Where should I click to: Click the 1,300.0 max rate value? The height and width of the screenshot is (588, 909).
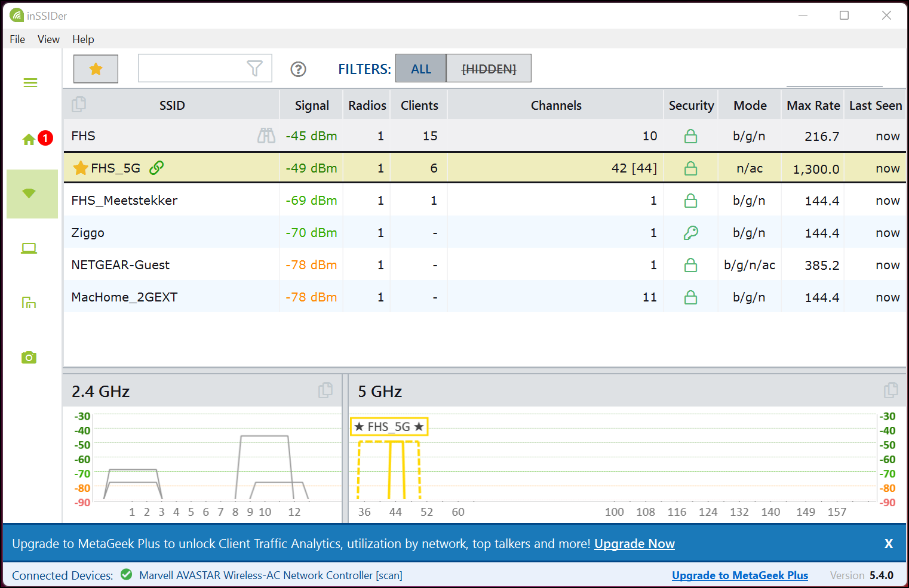coord(816,169)
